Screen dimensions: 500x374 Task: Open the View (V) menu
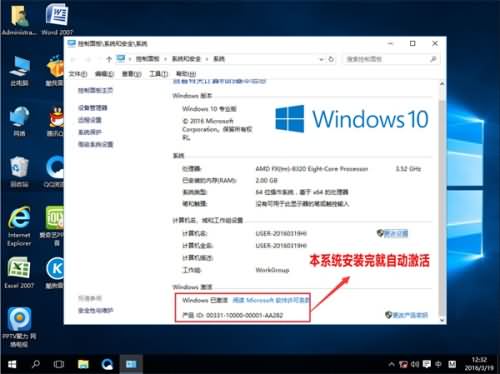(x=132, y=74)
